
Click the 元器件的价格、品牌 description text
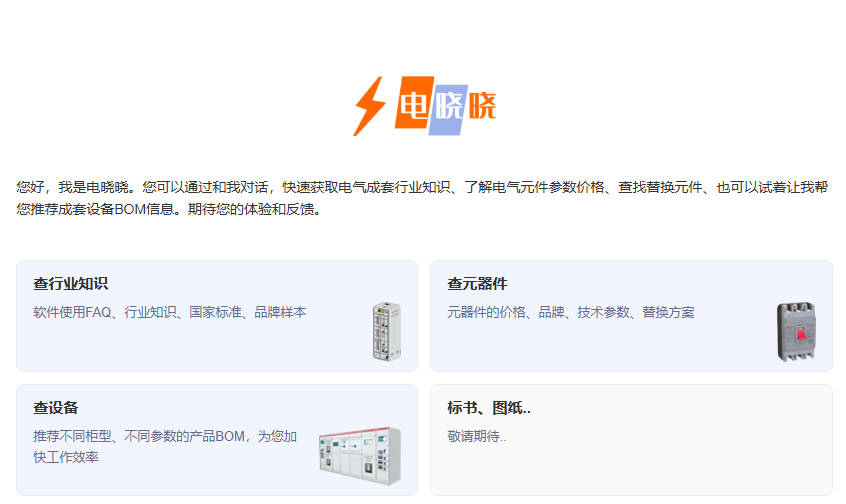click(571, 312)
